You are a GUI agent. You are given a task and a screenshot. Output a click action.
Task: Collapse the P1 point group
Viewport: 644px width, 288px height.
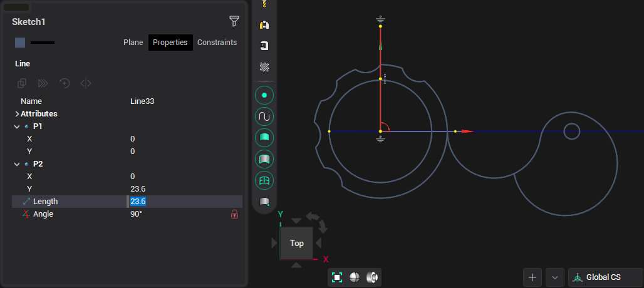point(16,126)
